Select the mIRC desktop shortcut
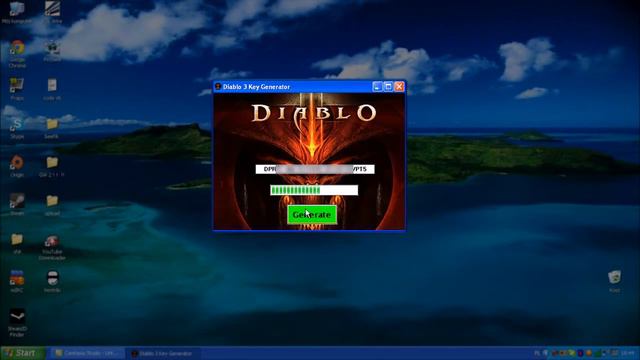This screenshot has width=640, height=360. pyautogui.click(x=17, y=281)
